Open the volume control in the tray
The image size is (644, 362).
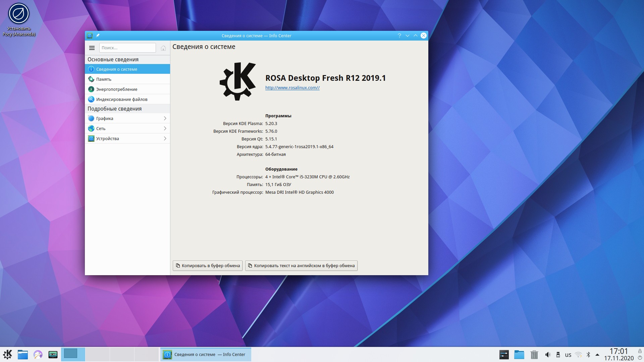(x=547, y=355)
